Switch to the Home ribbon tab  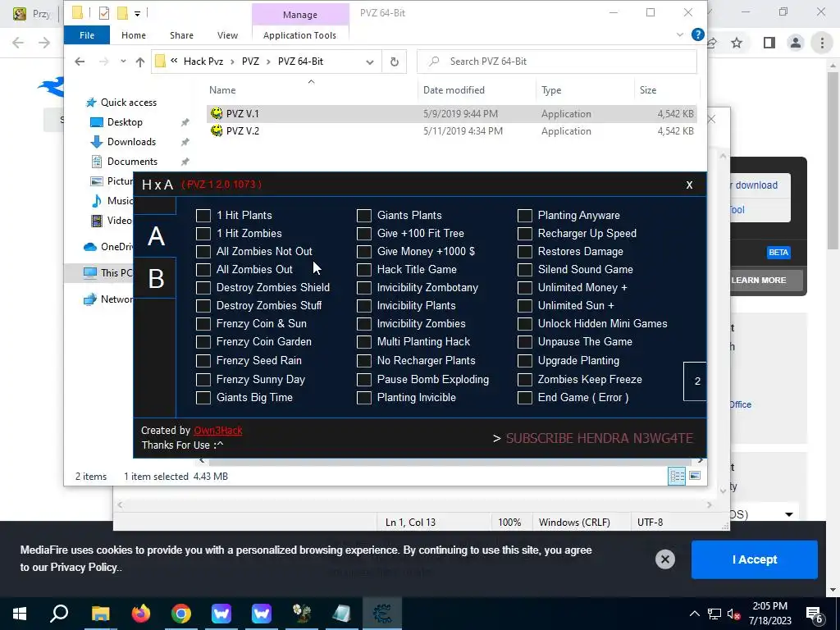pyautogui.click(x=134, y=35)
